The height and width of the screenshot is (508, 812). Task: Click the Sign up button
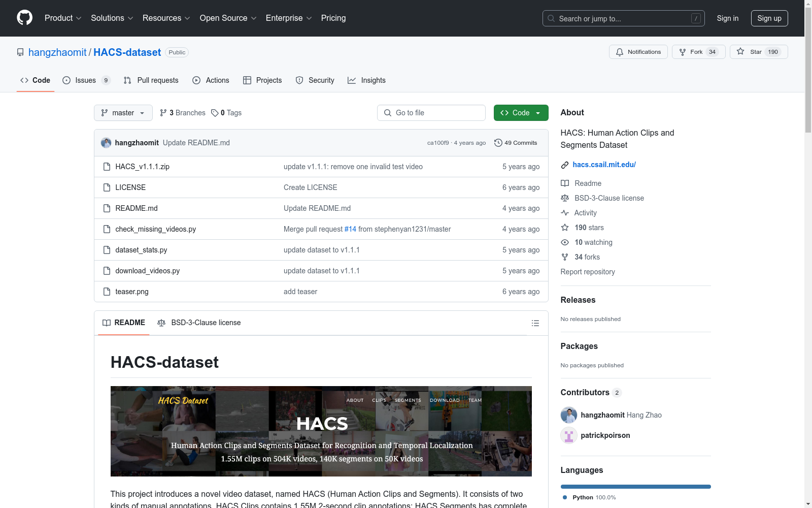(x=769, y=18)
